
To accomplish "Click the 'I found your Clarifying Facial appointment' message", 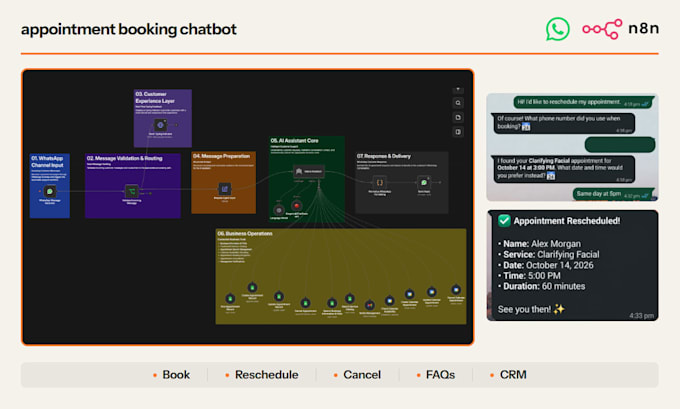I will click(x=564, y=169).
